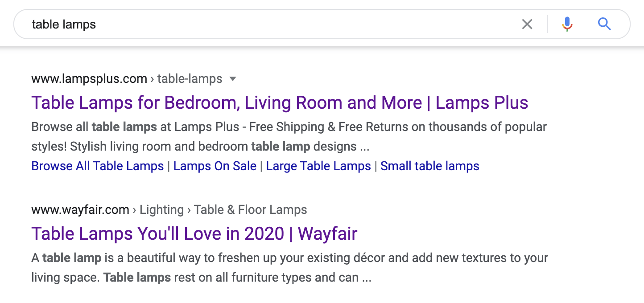The image size is (644, 303).
Task: Clear the search query with the X icon
Action: pos(527,24)
